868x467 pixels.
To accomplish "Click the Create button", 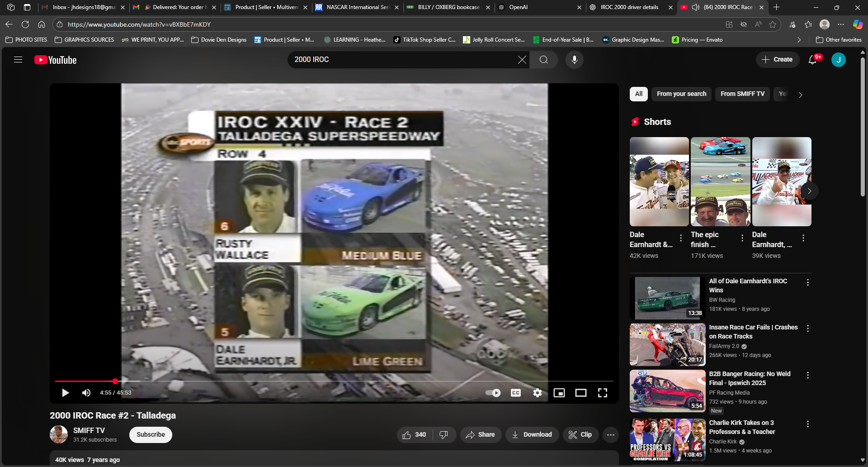I will click(x=777, y=60).
